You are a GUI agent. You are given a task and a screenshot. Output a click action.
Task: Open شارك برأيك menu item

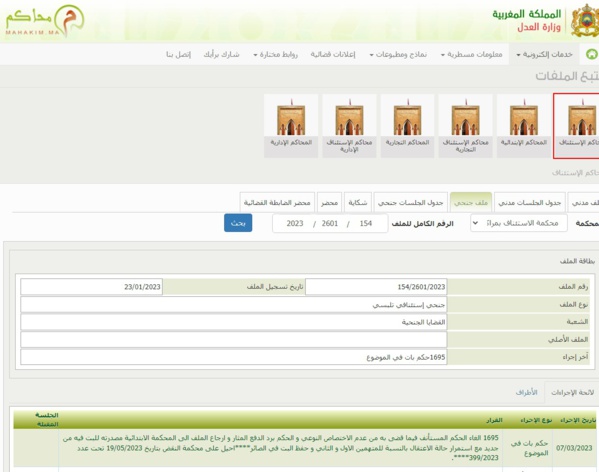[222, 55]
